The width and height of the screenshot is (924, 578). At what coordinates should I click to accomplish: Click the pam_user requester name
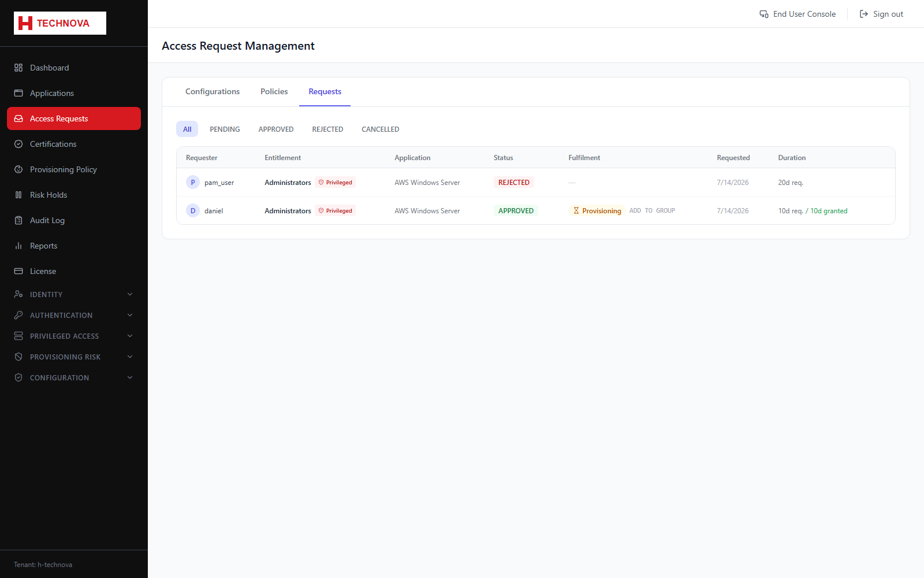(x=219, y=183)
